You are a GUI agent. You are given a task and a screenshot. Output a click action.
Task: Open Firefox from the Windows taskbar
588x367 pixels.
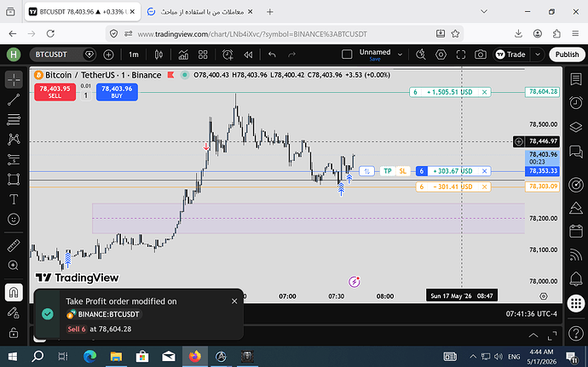(194, 356)
